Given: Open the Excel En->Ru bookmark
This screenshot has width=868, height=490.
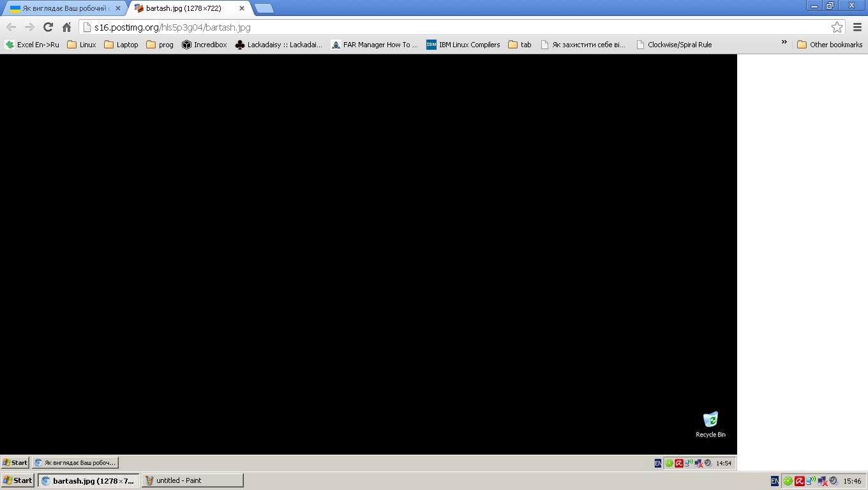Looking at the screenshot, I should pos(32,45).
